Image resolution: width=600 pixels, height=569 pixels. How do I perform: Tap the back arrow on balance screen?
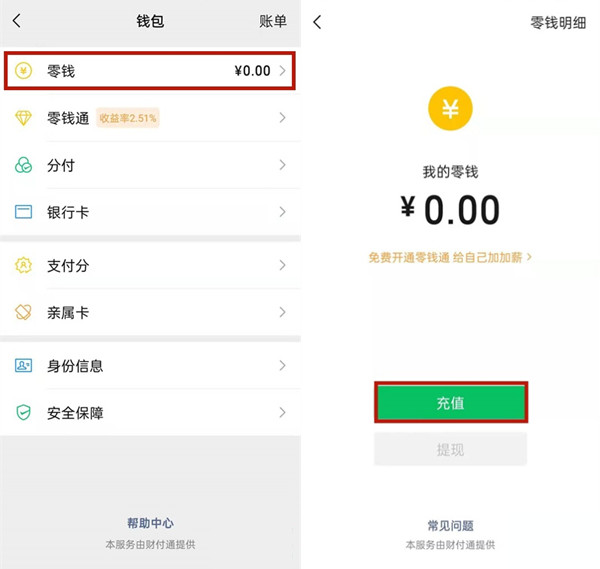317,21
